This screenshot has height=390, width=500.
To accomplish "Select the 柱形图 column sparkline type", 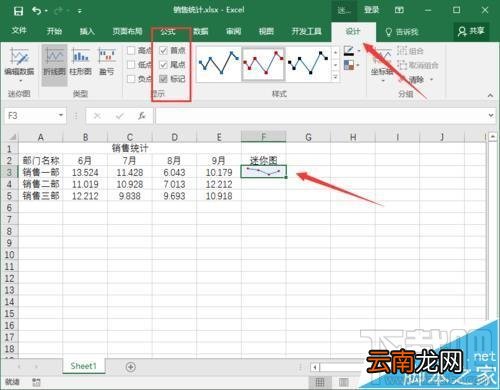I will (x=81, y=62).
